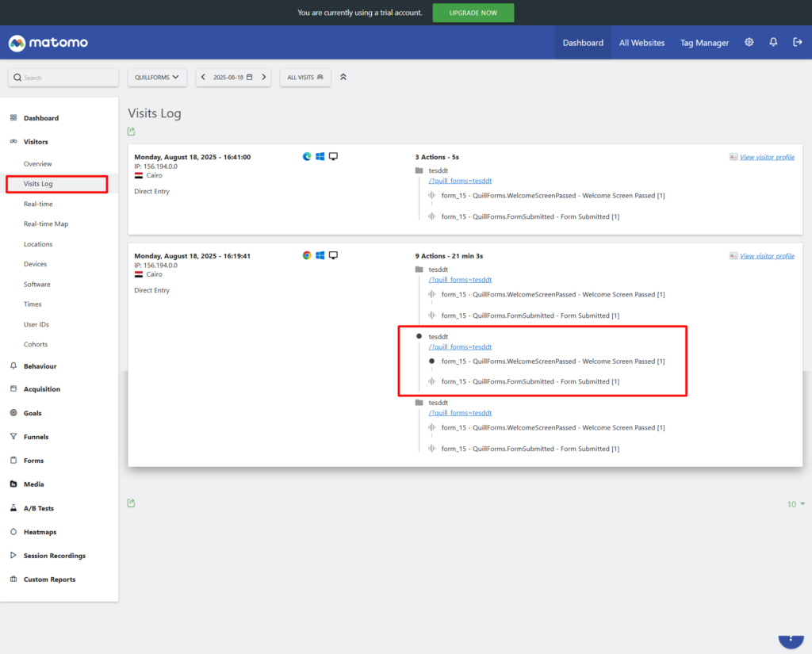The height and width of the screenshot is (654, 812).
Task: Open /?quill_forms=tesddt link in 3 Actions visit
Action: [x=460, y=181]
